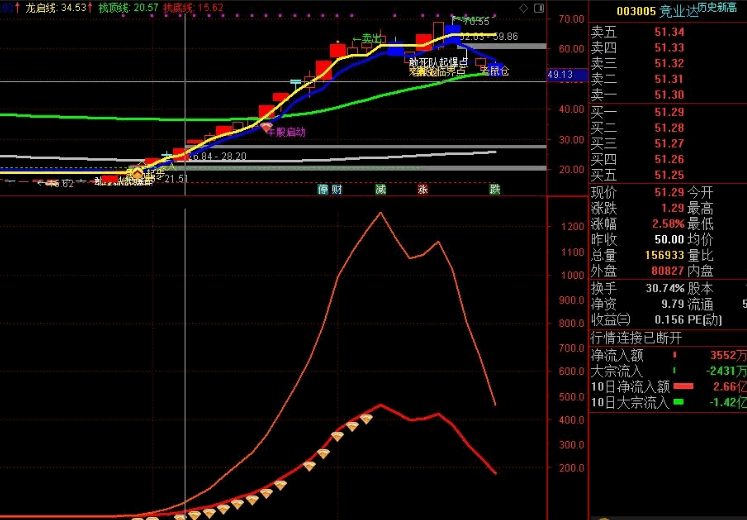Click the 行情连接已断开 status message
This screenshot has width=747, height=520.
(x=636, y=338)
